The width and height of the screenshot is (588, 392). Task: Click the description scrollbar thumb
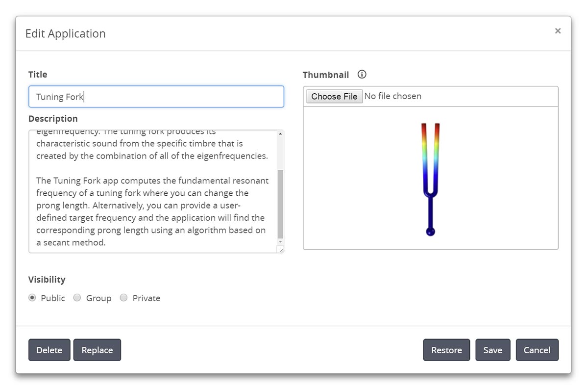[x=280, y=204]
